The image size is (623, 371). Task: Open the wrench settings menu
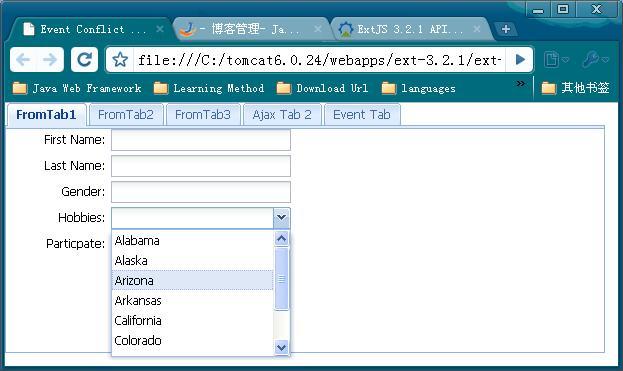pos(595,60)
